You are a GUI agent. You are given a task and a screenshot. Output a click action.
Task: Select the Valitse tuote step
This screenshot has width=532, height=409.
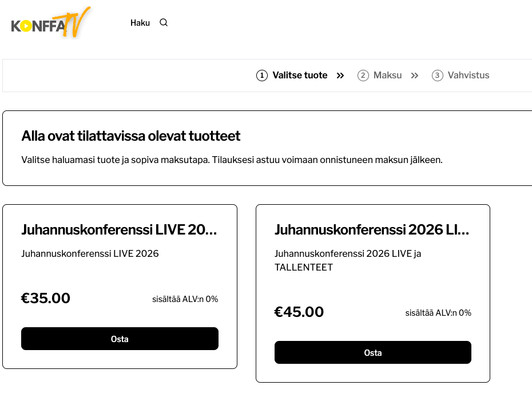pos(300,76)
